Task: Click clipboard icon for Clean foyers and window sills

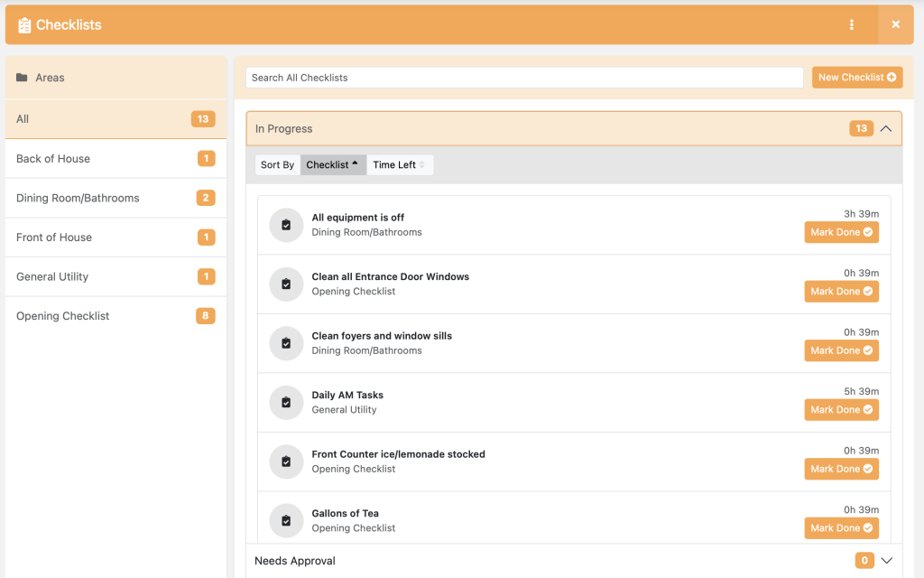Action: pyautogui.click(x=286, y=343)
